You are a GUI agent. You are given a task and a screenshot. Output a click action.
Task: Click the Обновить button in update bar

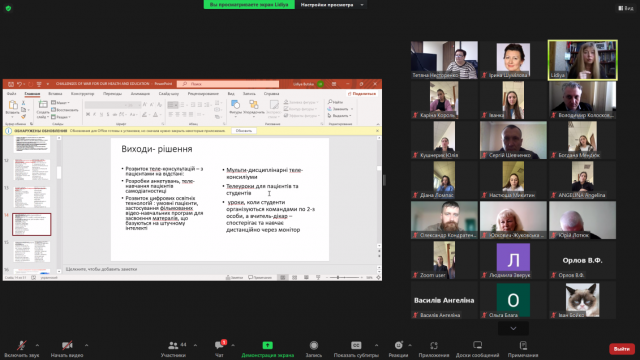click(x=244, y=131)
